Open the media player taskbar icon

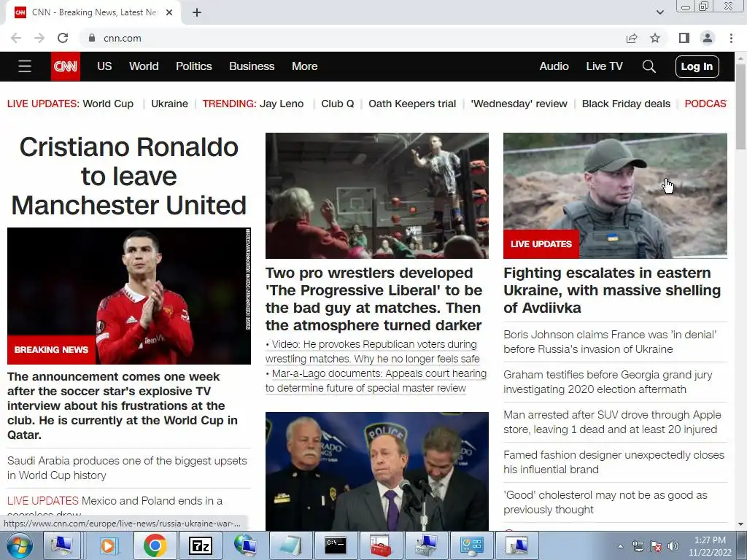(108, 545)
